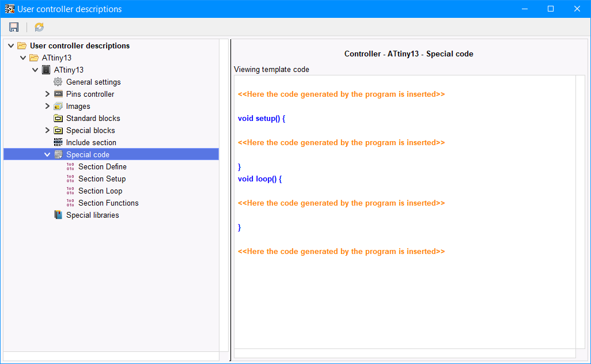Click the Section Setup binary icon
The image size is (591, 364).
[70, 179]
